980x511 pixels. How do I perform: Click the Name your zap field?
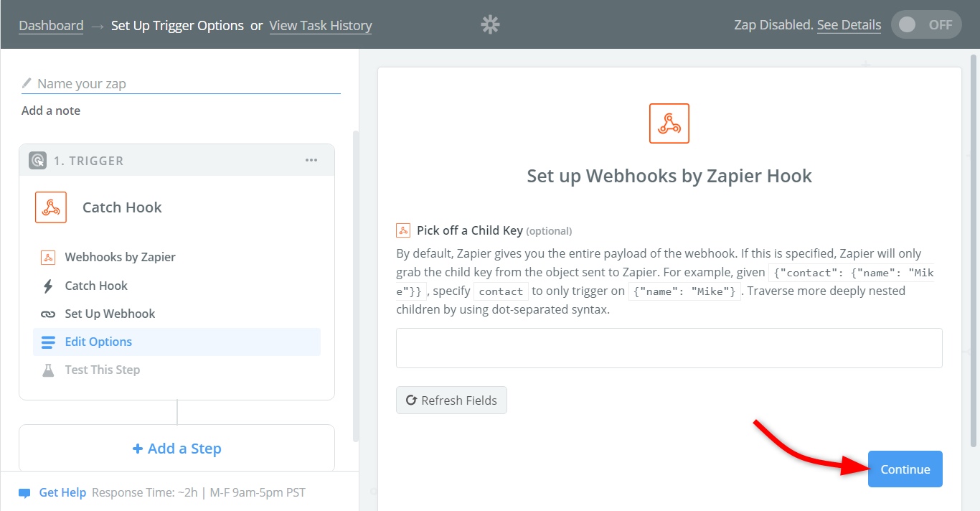[181, 83]
